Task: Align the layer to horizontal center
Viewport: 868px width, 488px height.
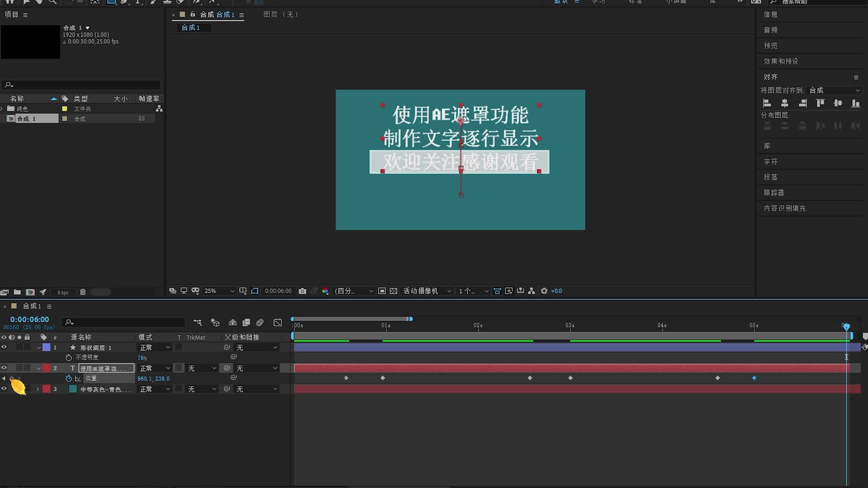Action: click(x=785, y=103)
